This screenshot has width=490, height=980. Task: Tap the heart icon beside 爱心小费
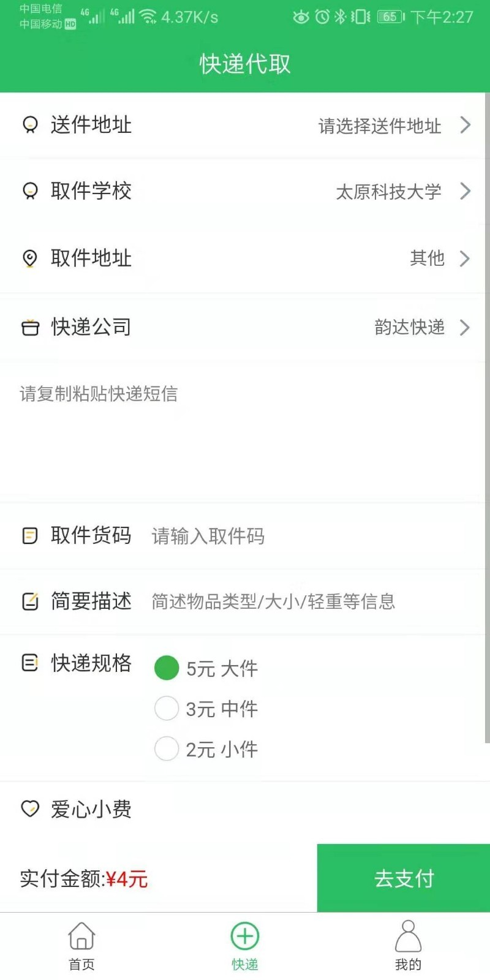tap(29, 809)
